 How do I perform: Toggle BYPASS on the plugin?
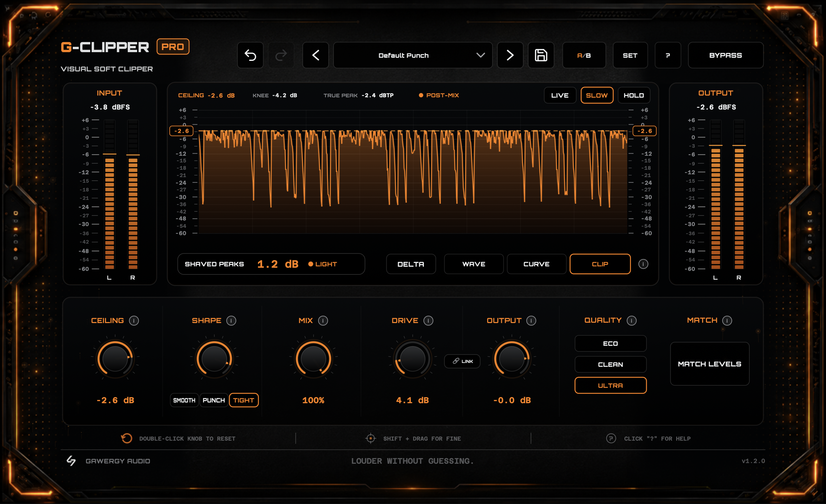point(726,55)
